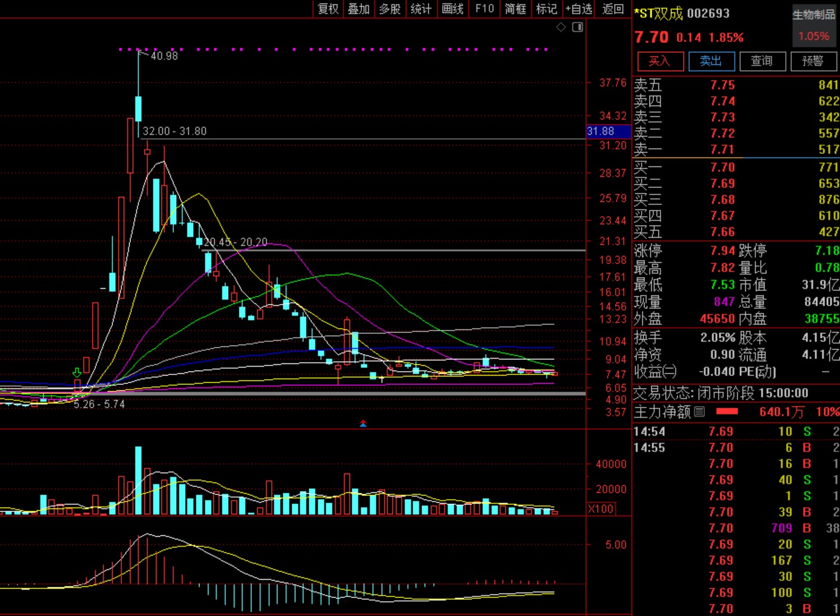
Task: Click the 外盘 value 45650
Action: coord(717,319)
